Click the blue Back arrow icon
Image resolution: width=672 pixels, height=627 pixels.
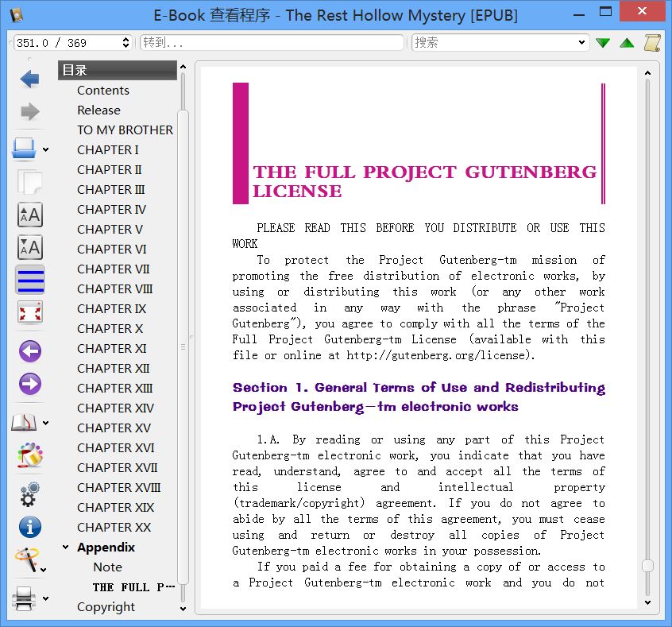point(29,79)
